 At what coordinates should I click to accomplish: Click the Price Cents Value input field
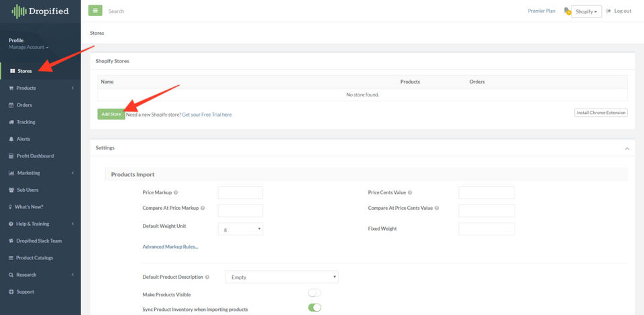pos(487,193)
